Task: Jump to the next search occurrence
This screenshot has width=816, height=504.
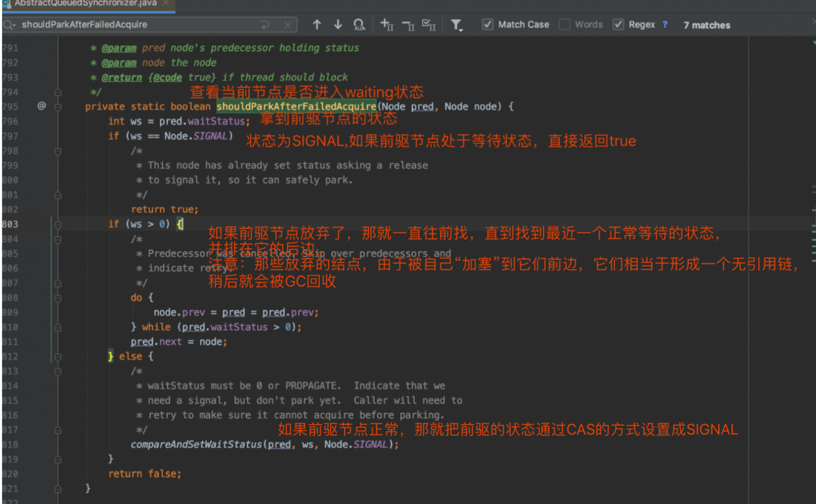Action: coord(338,25)
